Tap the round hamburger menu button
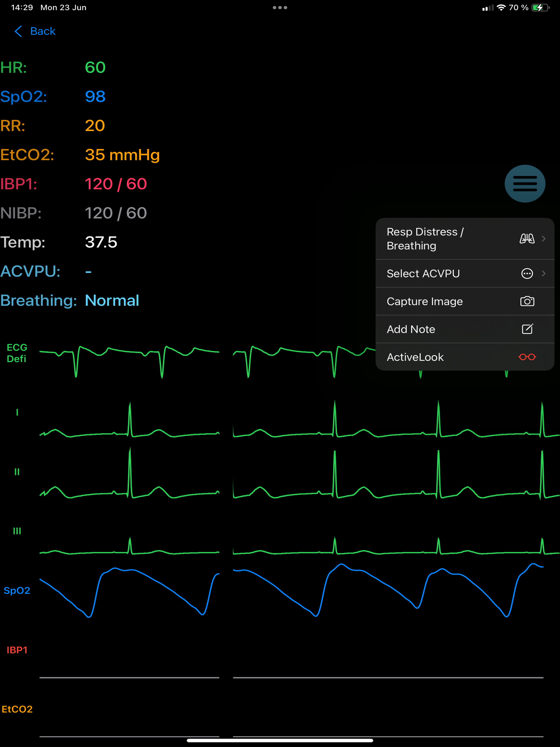Screen dimensions: 560x747 click(525, 184)
